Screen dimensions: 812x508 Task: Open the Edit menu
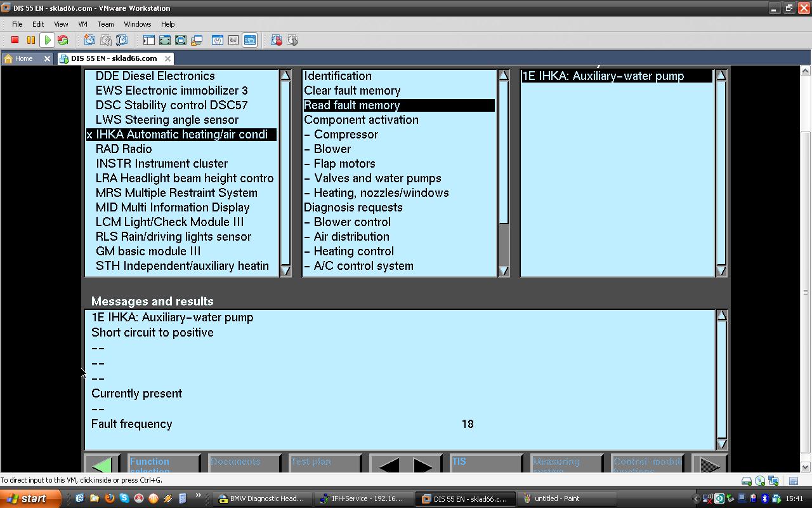(38, 24)
